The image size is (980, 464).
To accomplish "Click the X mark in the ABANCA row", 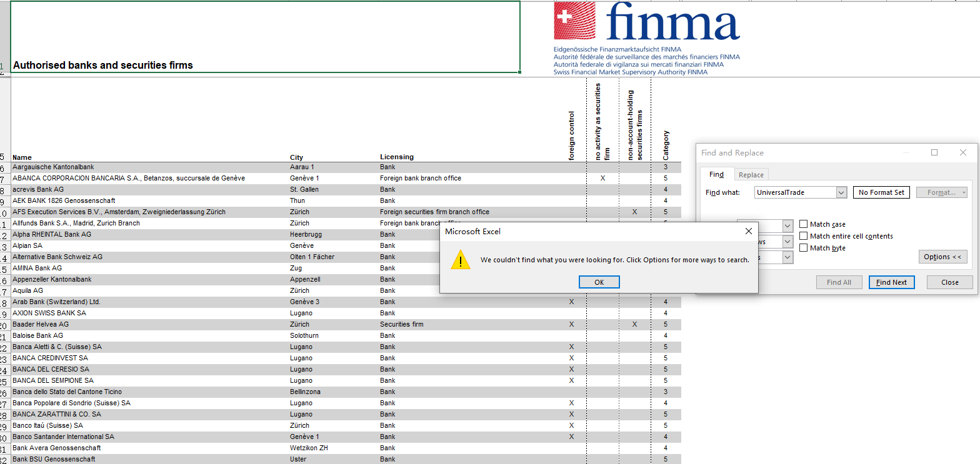I will pyautogui.click(x=602, y=178).
